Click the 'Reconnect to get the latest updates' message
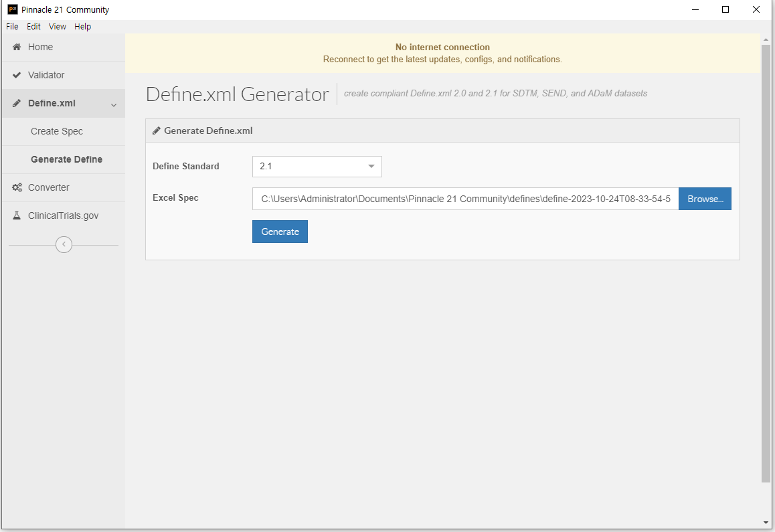The height and width of the screenshot is (532, 775). (x=442, y=60)
